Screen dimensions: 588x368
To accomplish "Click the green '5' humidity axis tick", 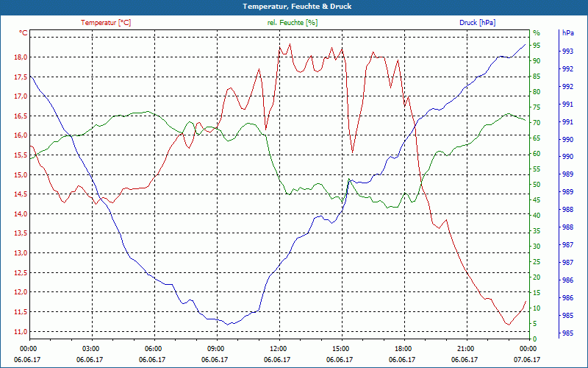I will [535, 324].
